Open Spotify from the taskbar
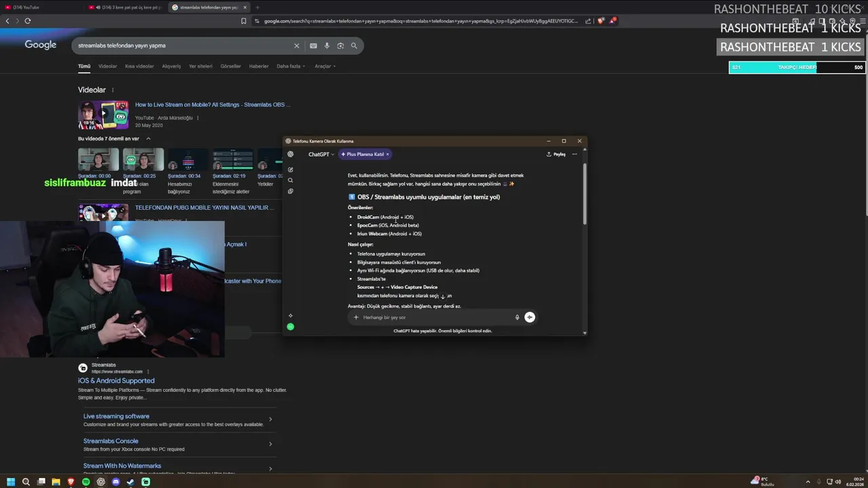 click(x=86, y=482)
